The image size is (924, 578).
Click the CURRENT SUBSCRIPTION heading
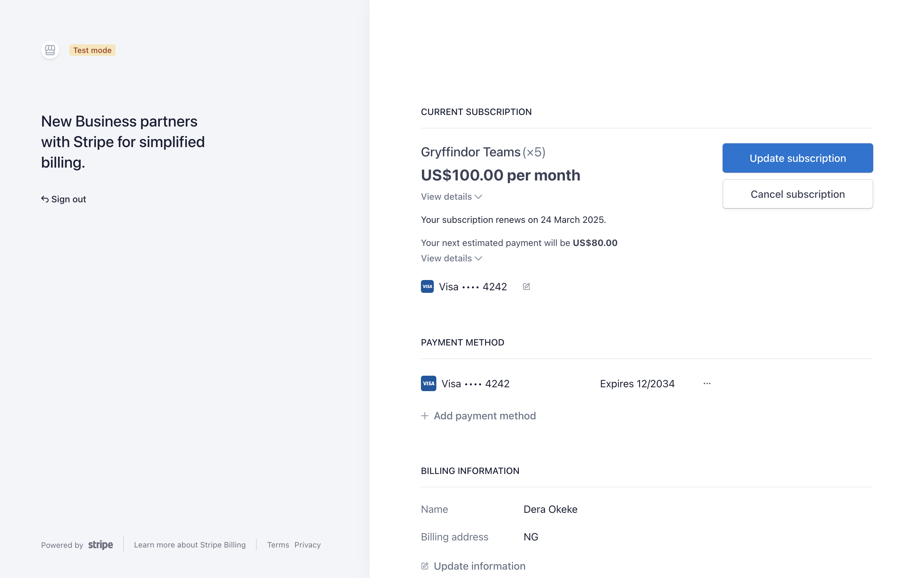coord(476,112)
